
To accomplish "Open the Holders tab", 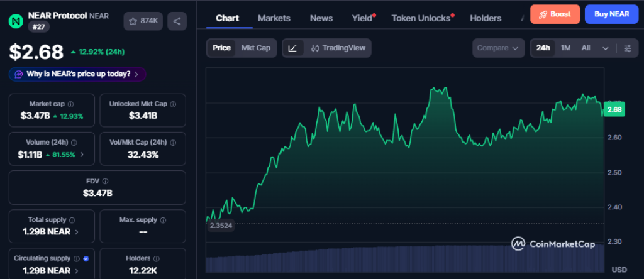I will pyautogui.click(x=486, y=18).
